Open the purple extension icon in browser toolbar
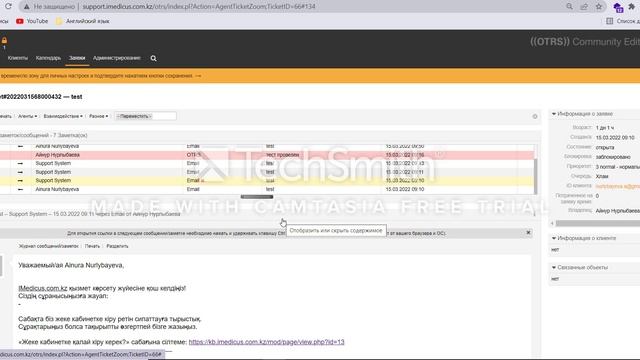The image size is (640, 360). [618, 7]
